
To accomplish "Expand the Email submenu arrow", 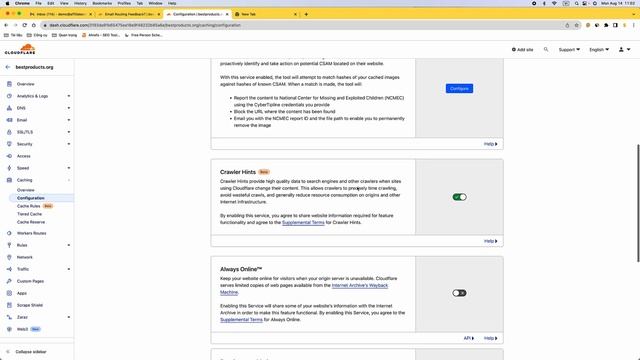I will pyautogui.click(x=69, y=120).
